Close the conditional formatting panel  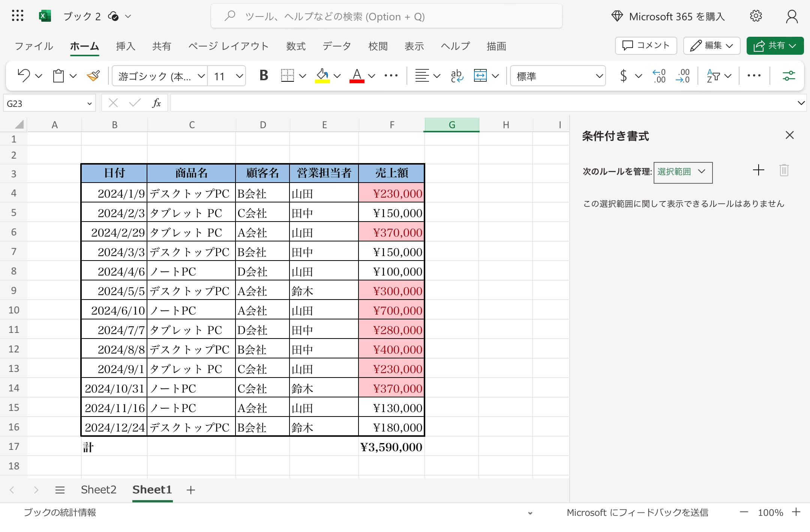(x=789, y=135)
